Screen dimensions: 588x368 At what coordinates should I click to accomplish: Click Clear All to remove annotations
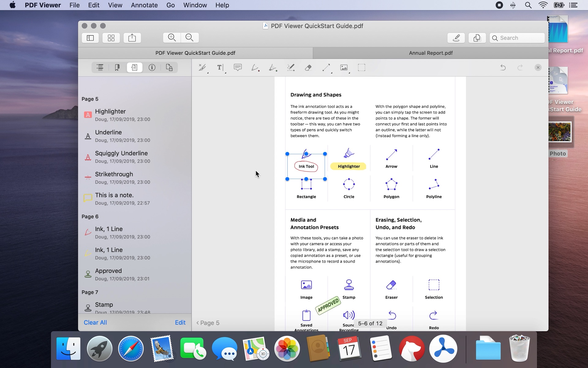(95, 322)
